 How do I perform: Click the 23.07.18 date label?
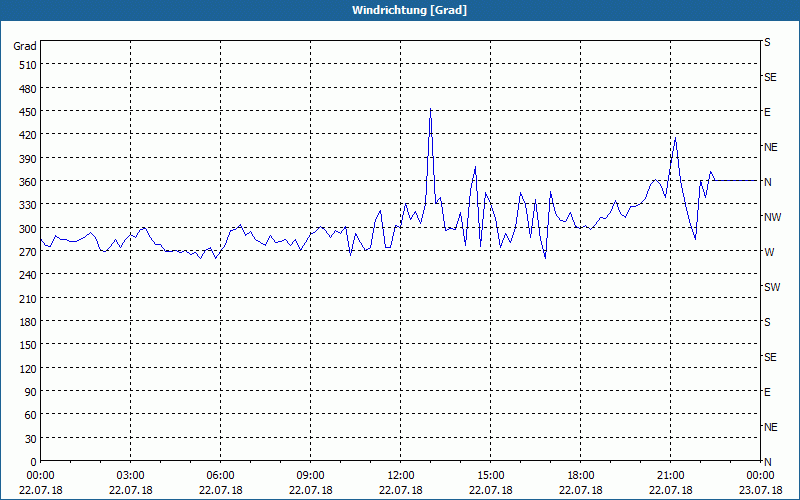click(x=760, y=490)
